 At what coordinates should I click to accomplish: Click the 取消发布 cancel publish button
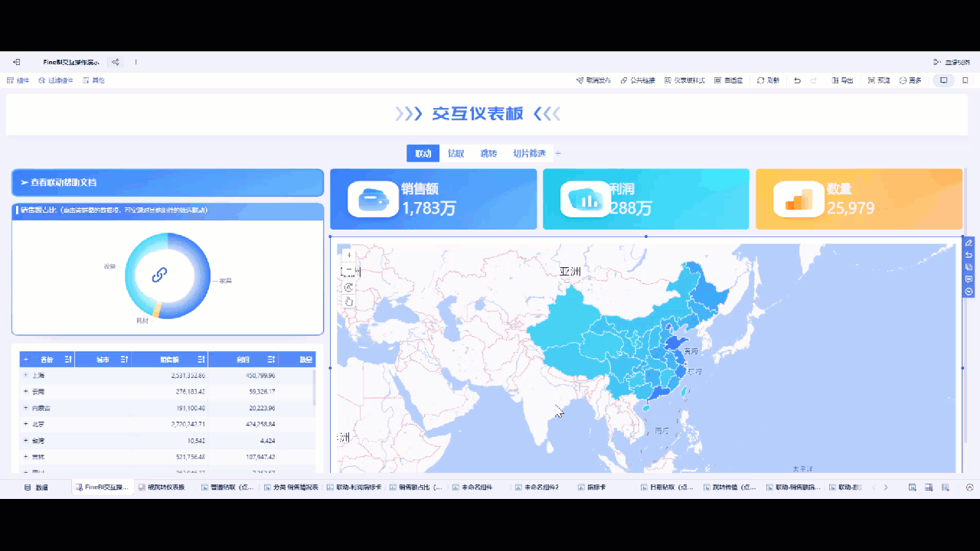[591, 80]
